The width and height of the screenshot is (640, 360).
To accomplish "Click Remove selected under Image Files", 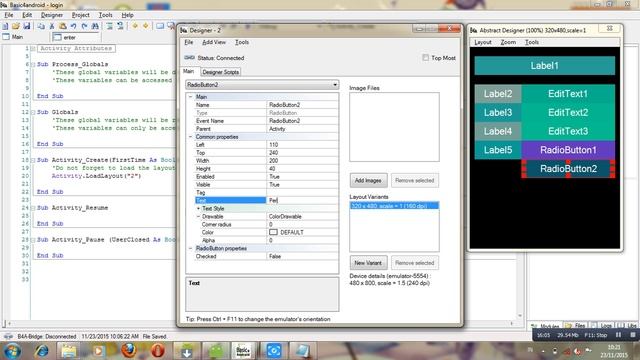I will [415, 180].
